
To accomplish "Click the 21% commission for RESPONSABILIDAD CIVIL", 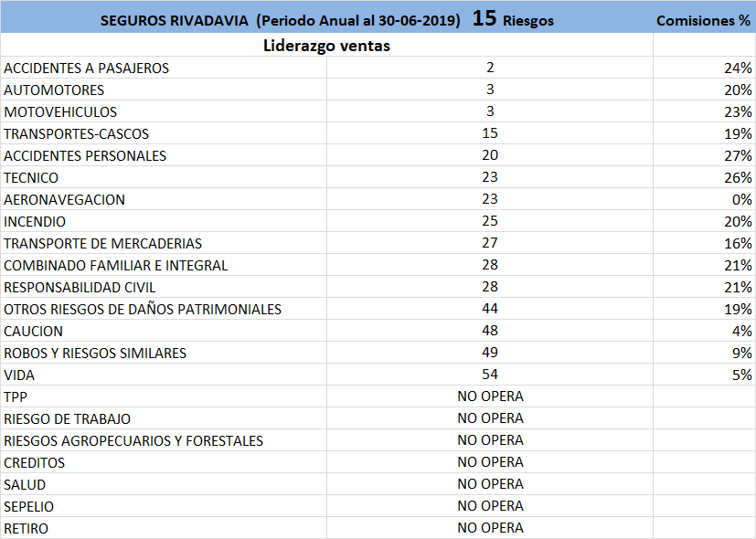I will point(738,287).
